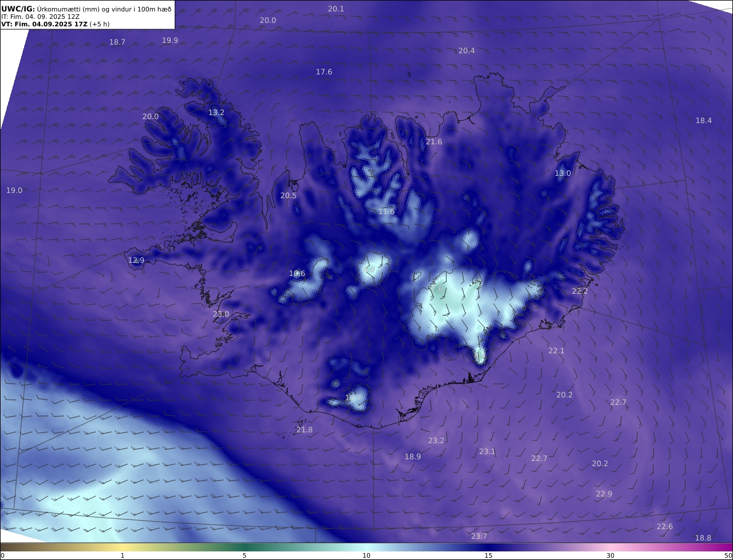Click the 23.2 wind value south of Iceland

436,440
